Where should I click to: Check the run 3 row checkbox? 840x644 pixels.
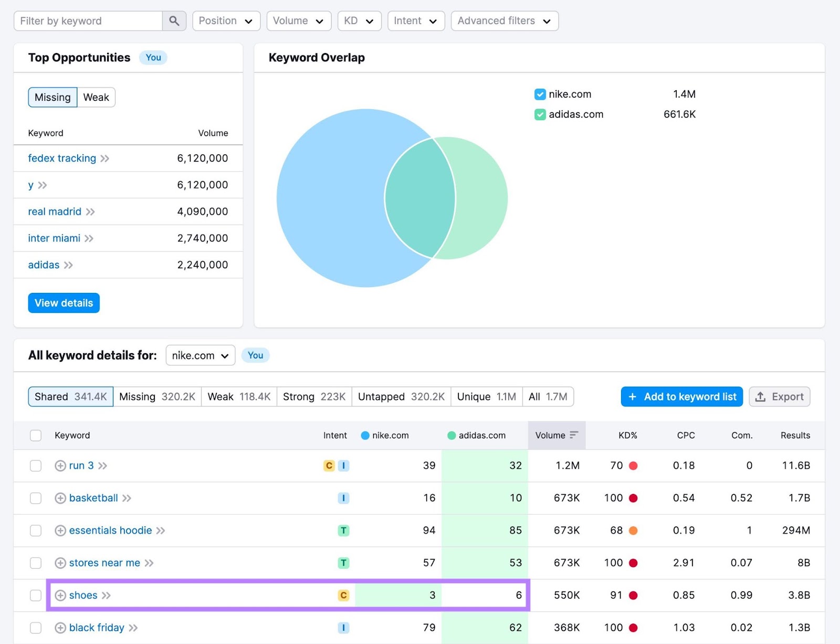pyautogui.click(x=36, y=466)
